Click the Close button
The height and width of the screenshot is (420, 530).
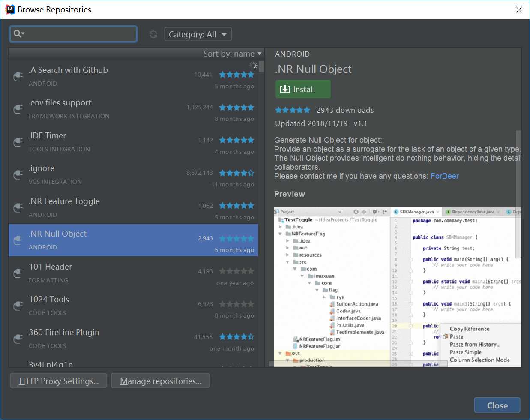(x=497, y=405)
